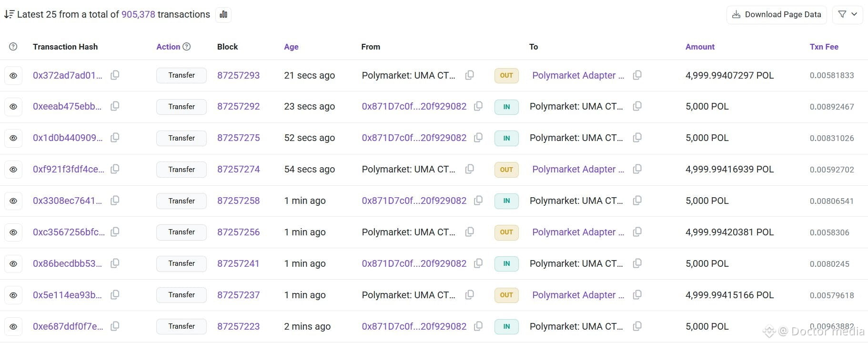
Task: Copy transaction hash 0x1d0b440909
Action: [x=115, y=138]
